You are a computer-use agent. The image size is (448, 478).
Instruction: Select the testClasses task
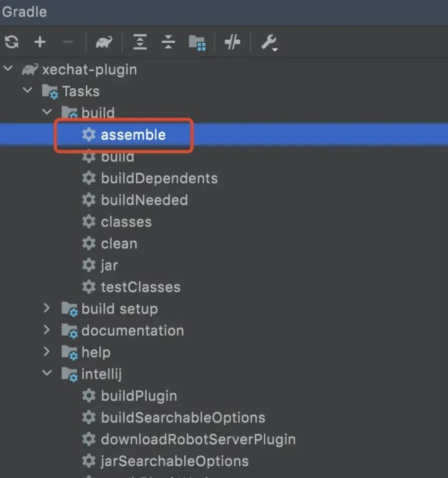(x=141, y=287)
